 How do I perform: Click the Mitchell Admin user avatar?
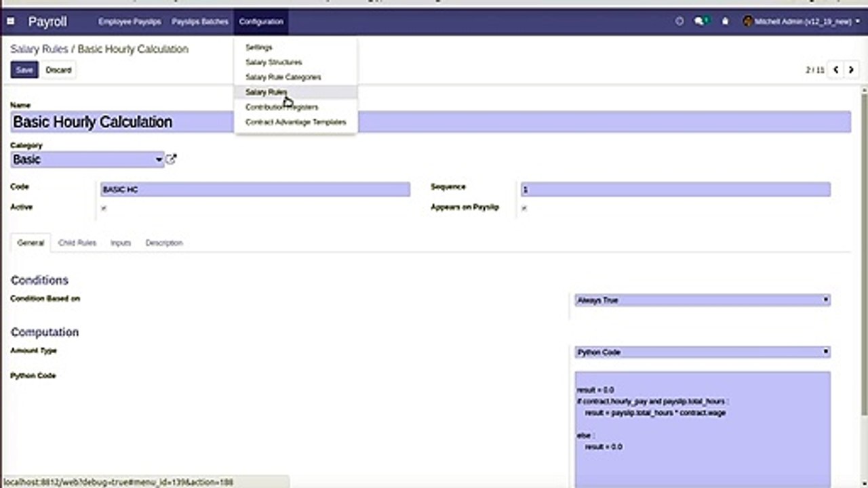point(748,22)
